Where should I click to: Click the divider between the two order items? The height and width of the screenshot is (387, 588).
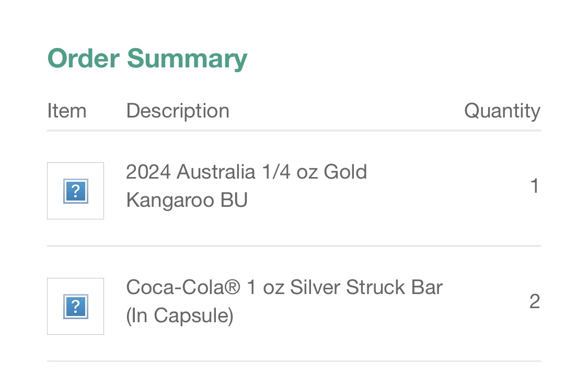coord(294,246)
